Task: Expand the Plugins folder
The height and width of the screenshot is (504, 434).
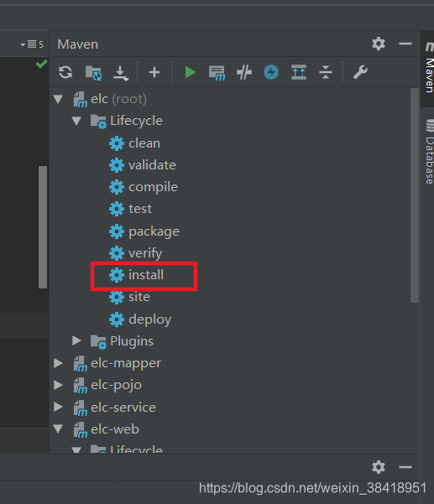Action: pyautogui.click(x=76, y=340)
